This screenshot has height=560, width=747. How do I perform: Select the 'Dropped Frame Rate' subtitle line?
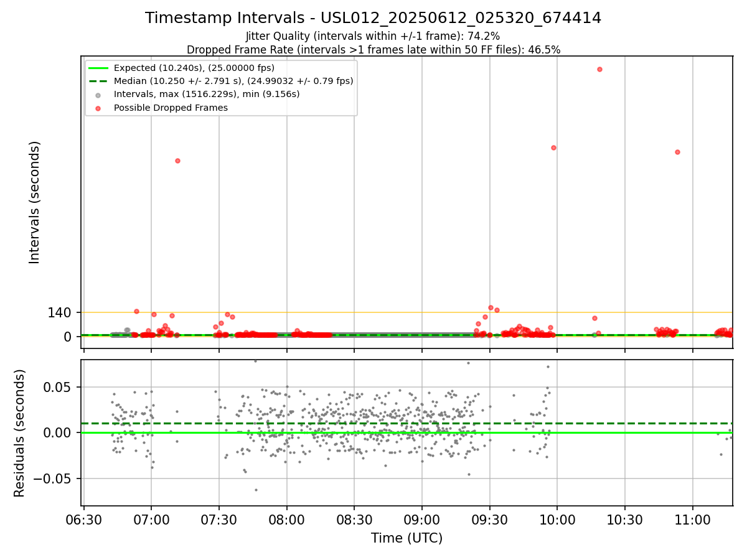click(x=373, y=50)
